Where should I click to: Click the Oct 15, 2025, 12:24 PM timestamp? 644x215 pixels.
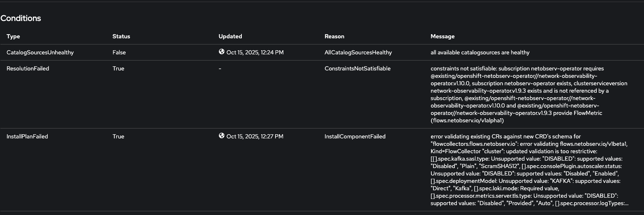coord(255,52)
